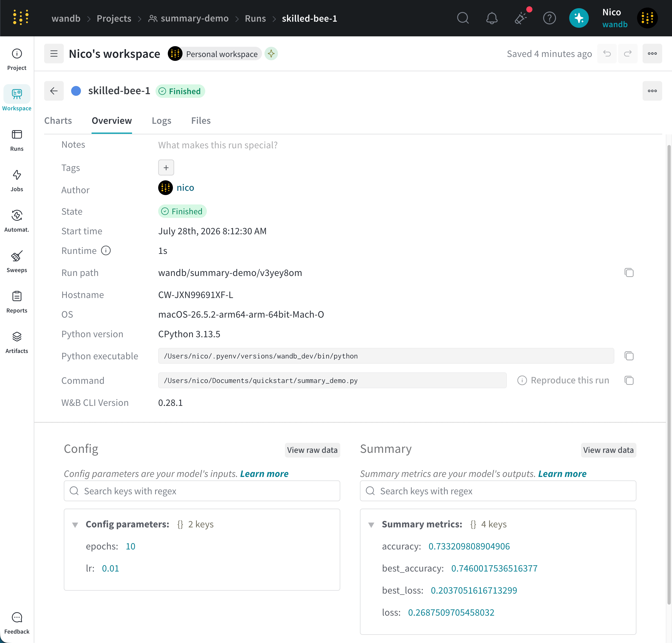The width and height of the screenshot is (672, 643).
Task: Go to Runs in the breadcrumb
Action: coord(255,18)
